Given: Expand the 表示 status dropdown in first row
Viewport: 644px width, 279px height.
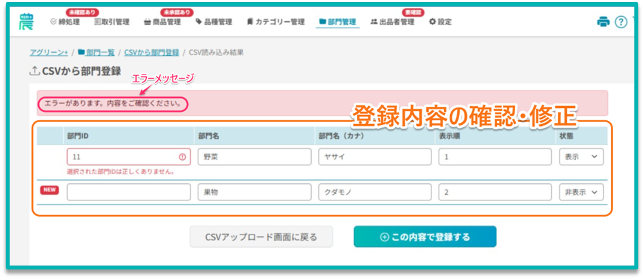Looking at the screenshot, I should [x=581, y=157].
